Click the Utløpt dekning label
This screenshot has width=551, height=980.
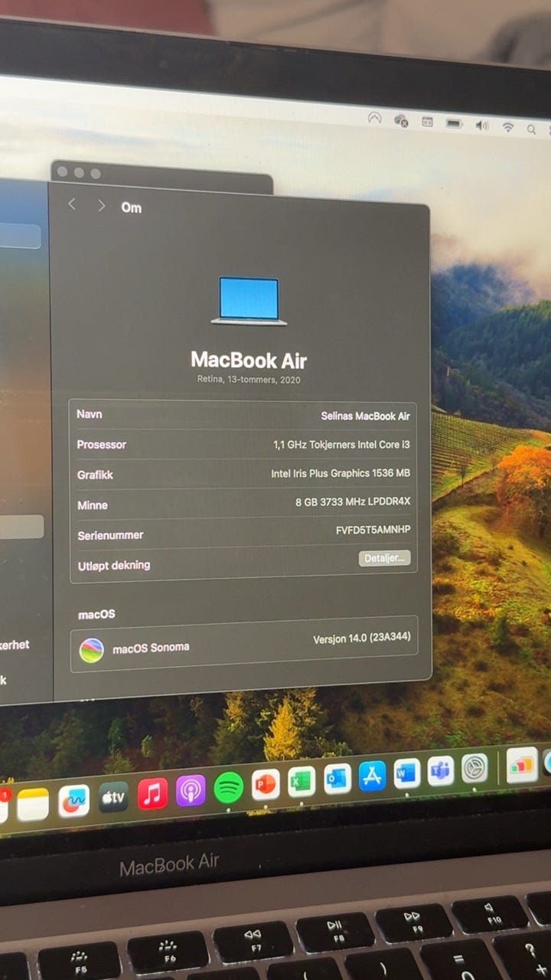[x=114, y=566]
